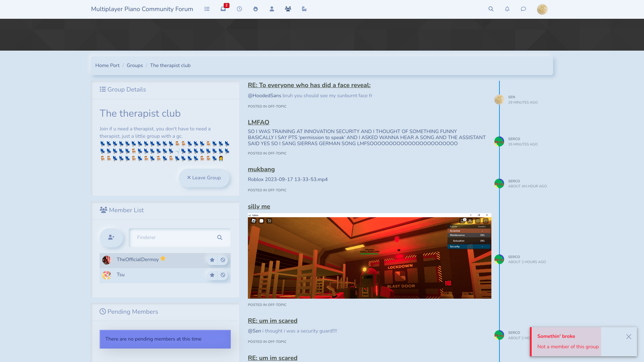Click the bath icon in navbar

click(x=304, y=9)
